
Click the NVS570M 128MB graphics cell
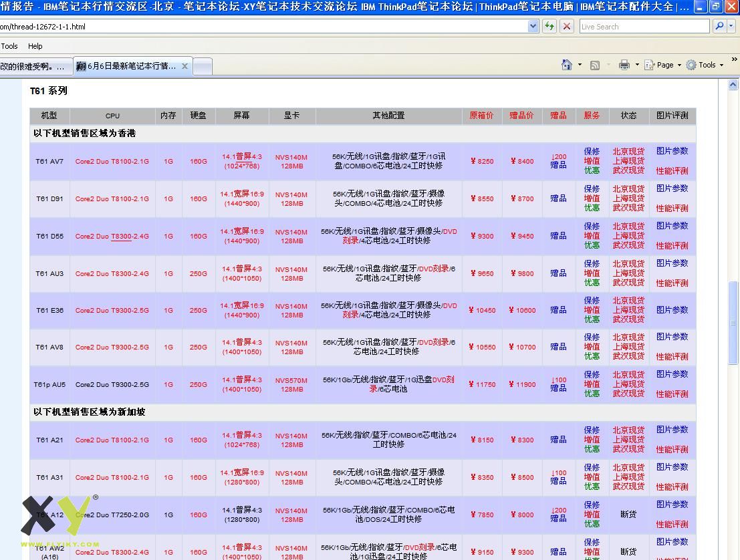(291, 384)
